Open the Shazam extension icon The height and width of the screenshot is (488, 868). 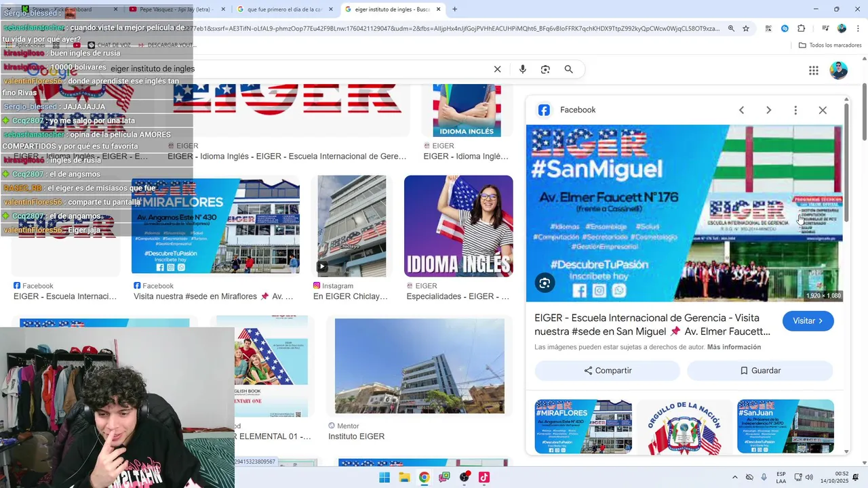point(785,28)
